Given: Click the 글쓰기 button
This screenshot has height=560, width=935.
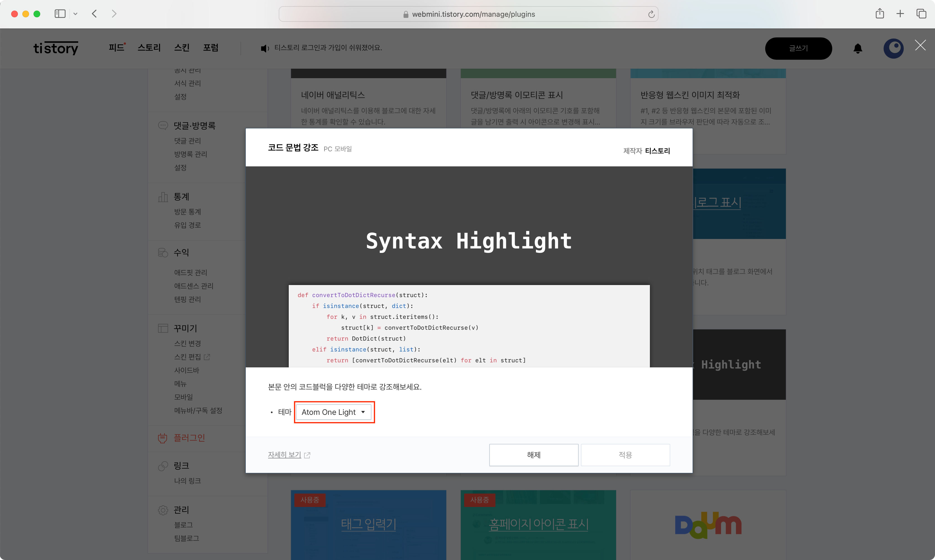Looking at the screenshot, I should 798,48.
